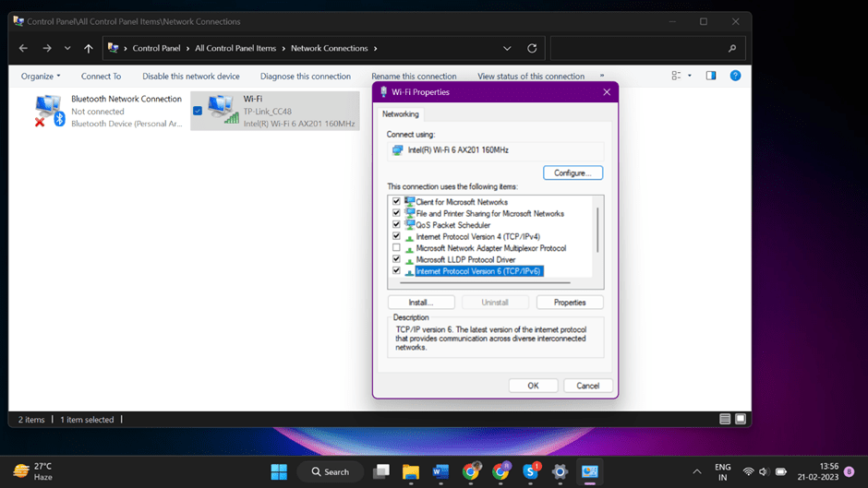Switch to large icons view in status bar
The width and height of the screenshot is (868, 488).
click(x=741, y=419)
